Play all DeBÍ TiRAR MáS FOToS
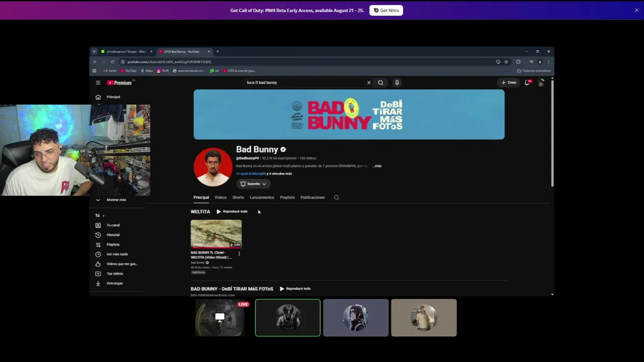This screenshot has height=362, width=644. pyautogui.click(x=295, y=289)
